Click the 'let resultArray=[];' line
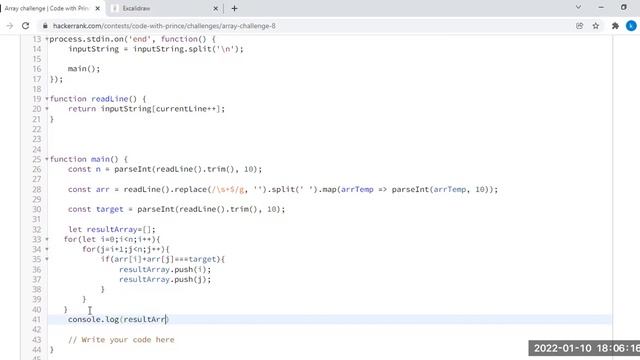 point(112,229)
